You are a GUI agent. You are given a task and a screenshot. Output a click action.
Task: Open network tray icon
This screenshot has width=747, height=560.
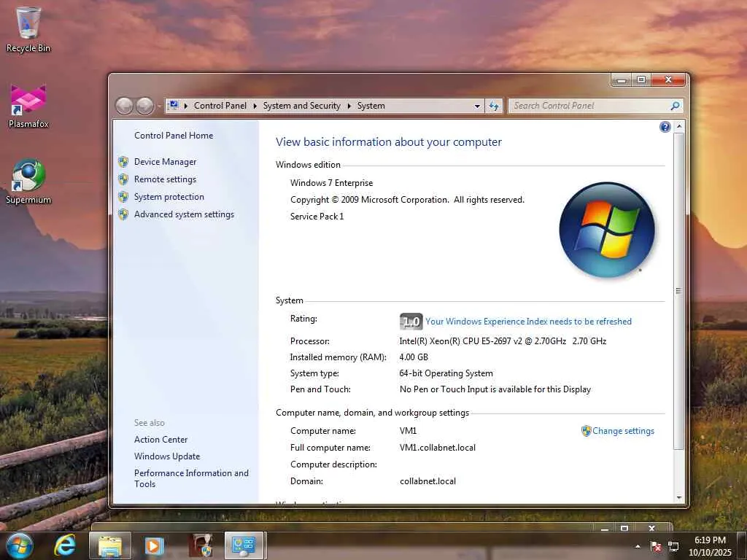(x=673, y=546)
